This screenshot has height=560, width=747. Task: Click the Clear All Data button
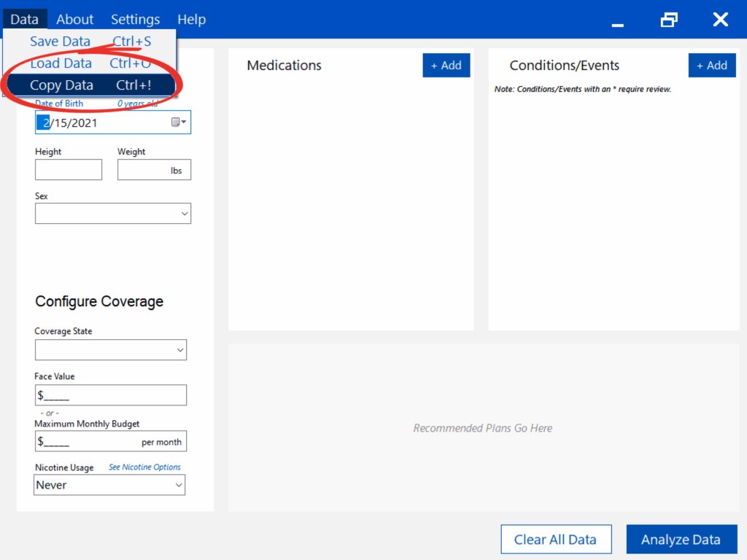pos(555,540)
